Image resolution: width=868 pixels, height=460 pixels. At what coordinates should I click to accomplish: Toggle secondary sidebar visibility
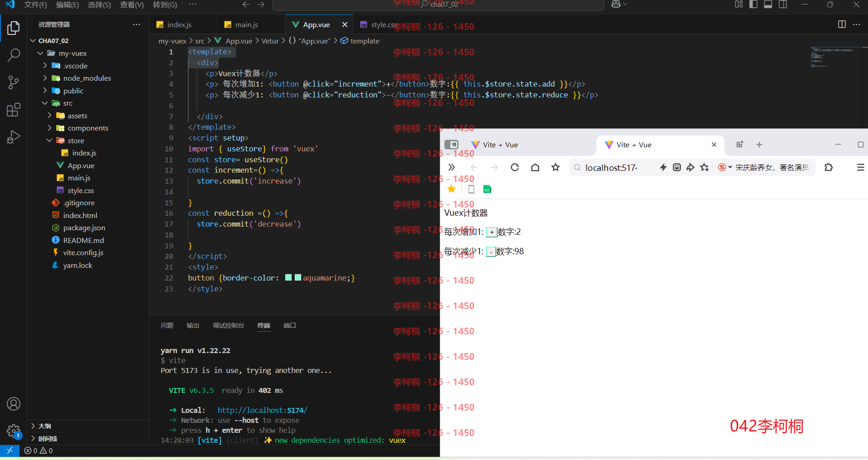(783, 5)
